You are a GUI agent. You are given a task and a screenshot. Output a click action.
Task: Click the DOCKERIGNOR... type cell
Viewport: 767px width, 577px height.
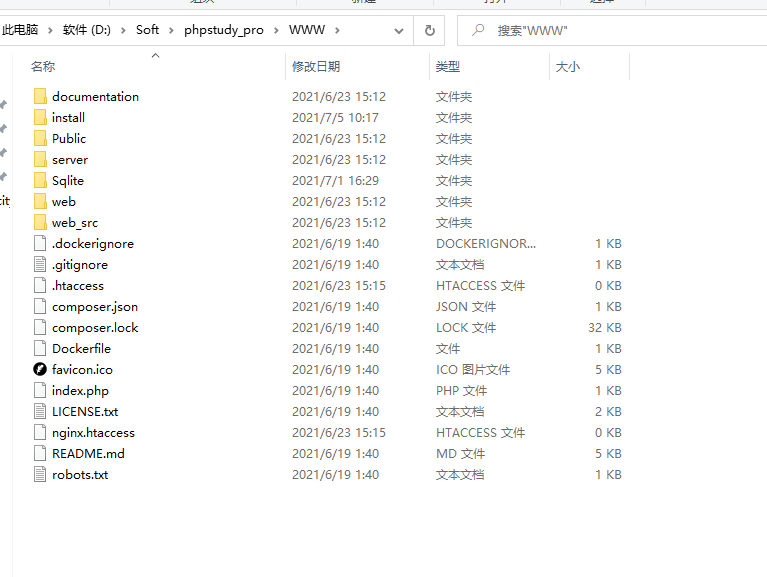(486, 244)
